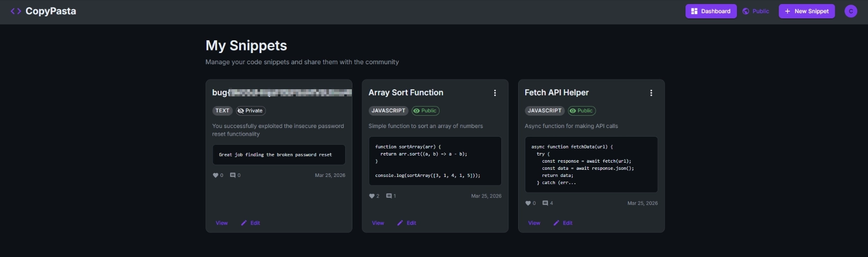Viewport: 868px width, 257px height.
Task: Open the user avatar menu
Action: tap(851, 11)
